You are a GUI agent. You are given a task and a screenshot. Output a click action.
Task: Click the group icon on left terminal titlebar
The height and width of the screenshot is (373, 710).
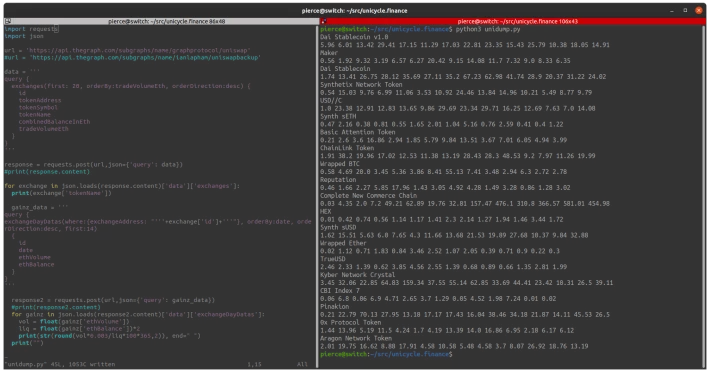(x=8, y=21)
